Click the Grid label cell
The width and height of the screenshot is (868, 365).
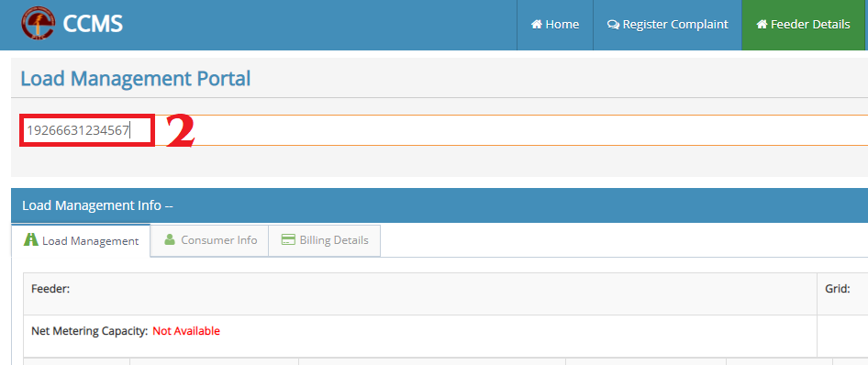tap(842, 293)
